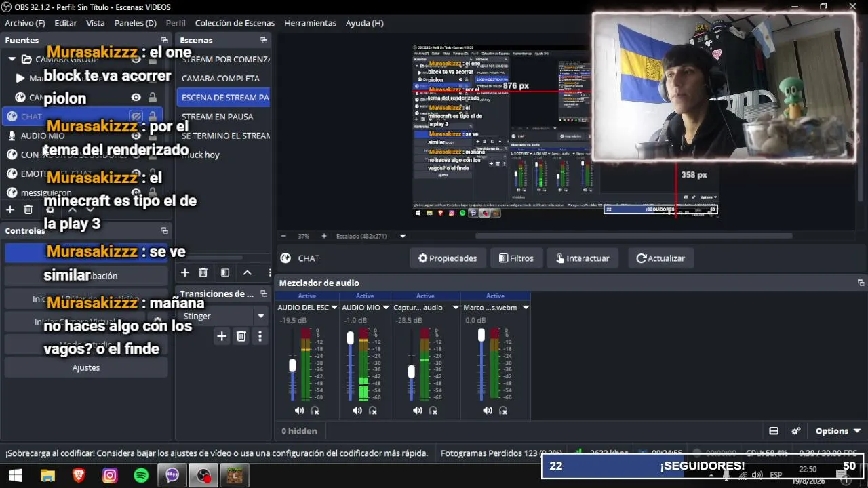Viewport: 868px width, 488px height.
Task: Open scene filters icon in the Escenas toolbar
Action: click(225, 272)
